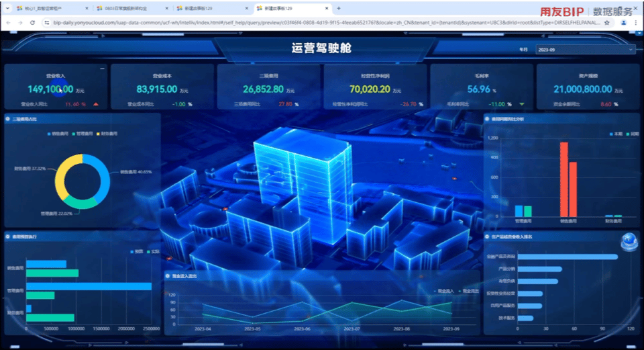Switch to the first browser tab
644x350 pixels.
click(52, 8)
